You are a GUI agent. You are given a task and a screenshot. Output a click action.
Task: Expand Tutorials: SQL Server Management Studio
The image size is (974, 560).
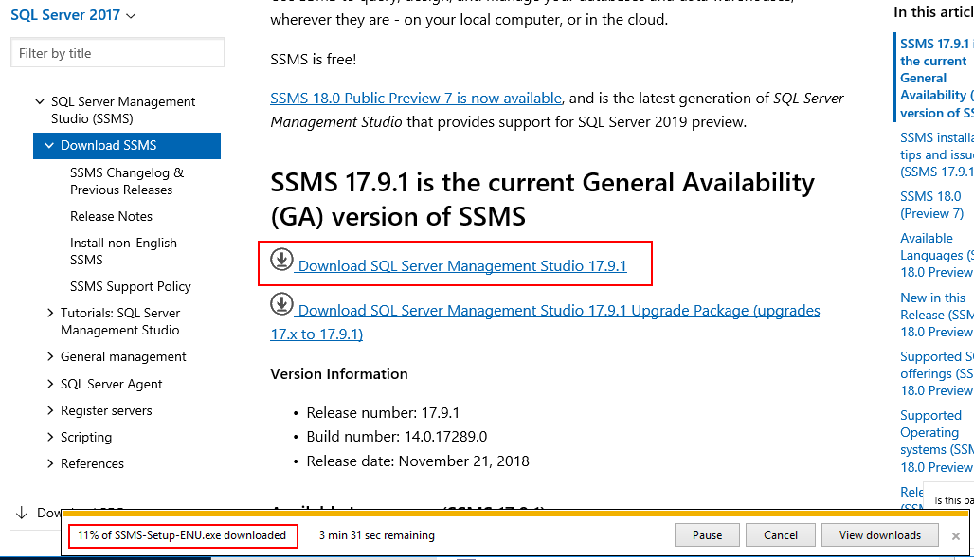click(50, 314)
